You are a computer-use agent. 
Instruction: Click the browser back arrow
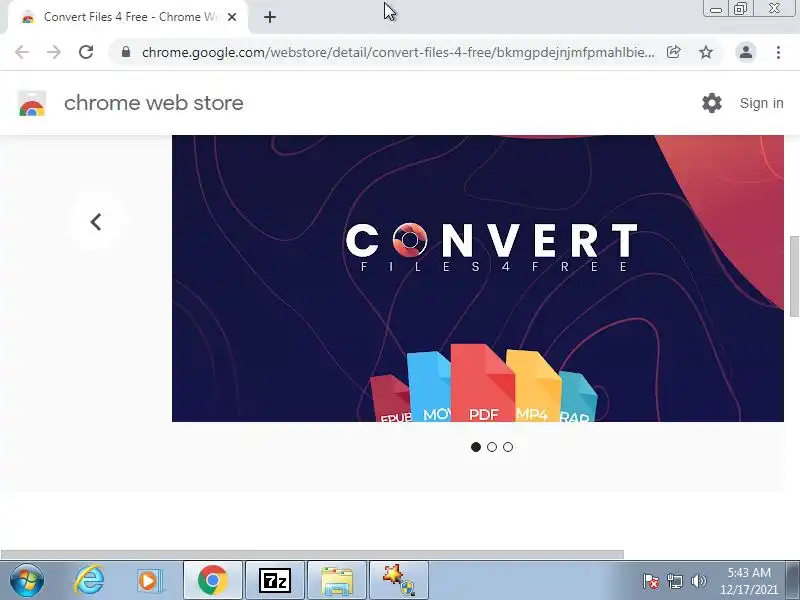click(22, 52)
